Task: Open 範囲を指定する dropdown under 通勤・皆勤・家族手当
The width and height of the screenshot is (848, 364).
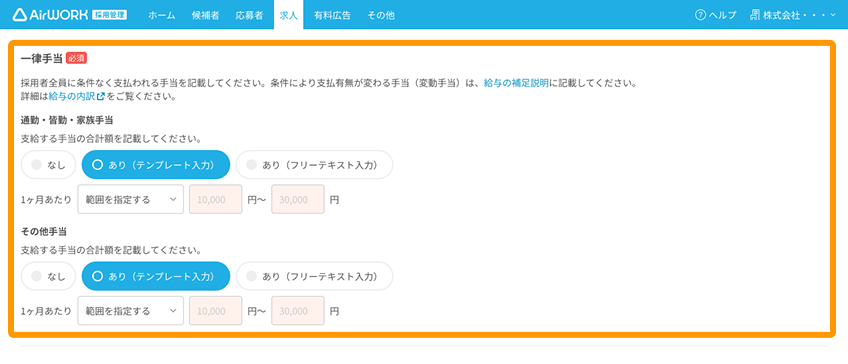Action: [130, 199]
